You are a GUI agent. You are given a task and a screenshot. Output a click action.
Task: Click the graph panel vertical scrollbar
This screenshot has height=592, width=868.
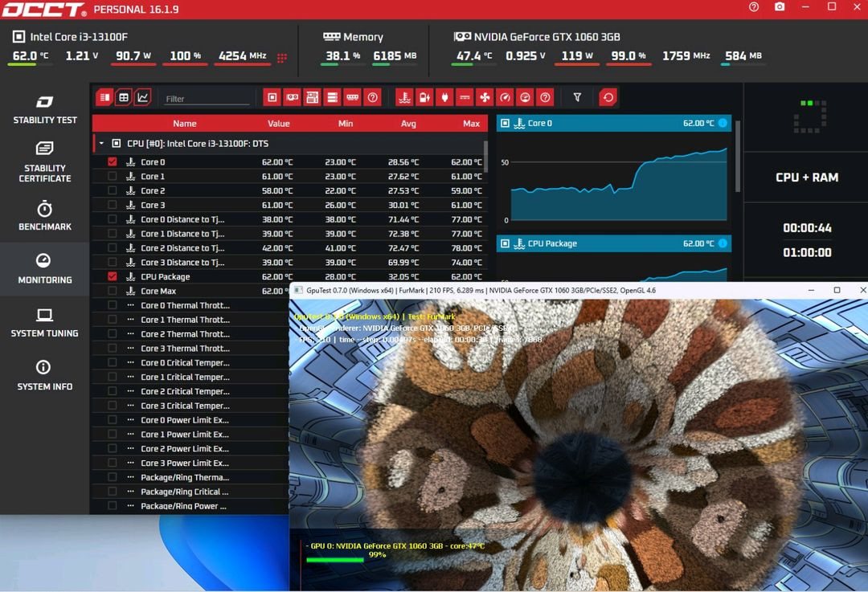pyautogui.click(x=737, y=157)
